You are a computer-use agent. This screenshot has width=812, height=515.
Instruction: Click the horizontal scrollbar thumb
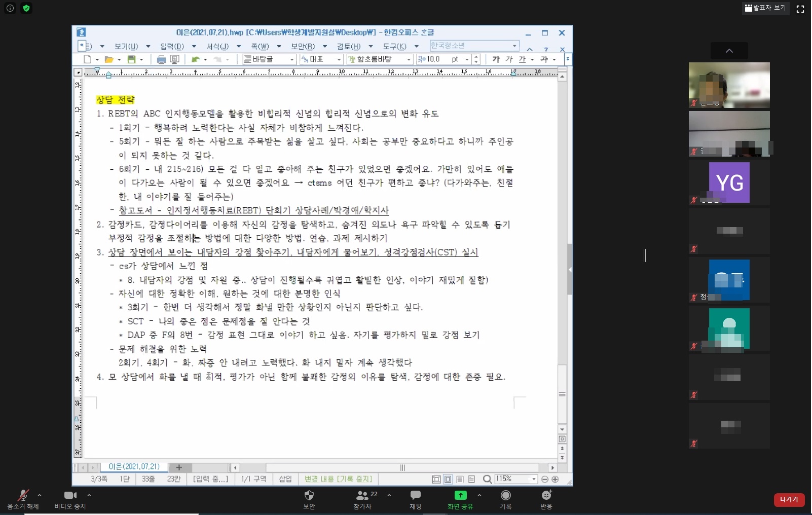[402, 467]
